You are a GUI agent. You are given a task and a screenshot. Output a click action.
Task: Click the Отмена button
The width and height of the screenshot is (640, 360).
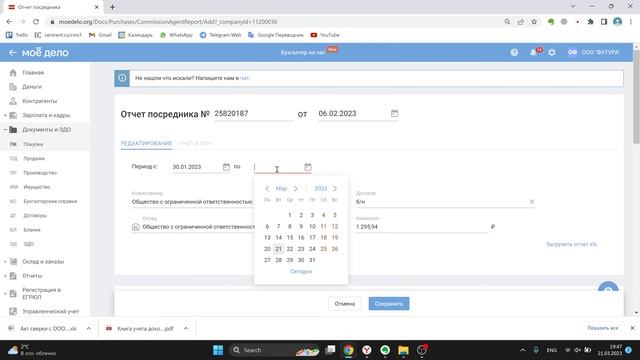click(344, 304)
